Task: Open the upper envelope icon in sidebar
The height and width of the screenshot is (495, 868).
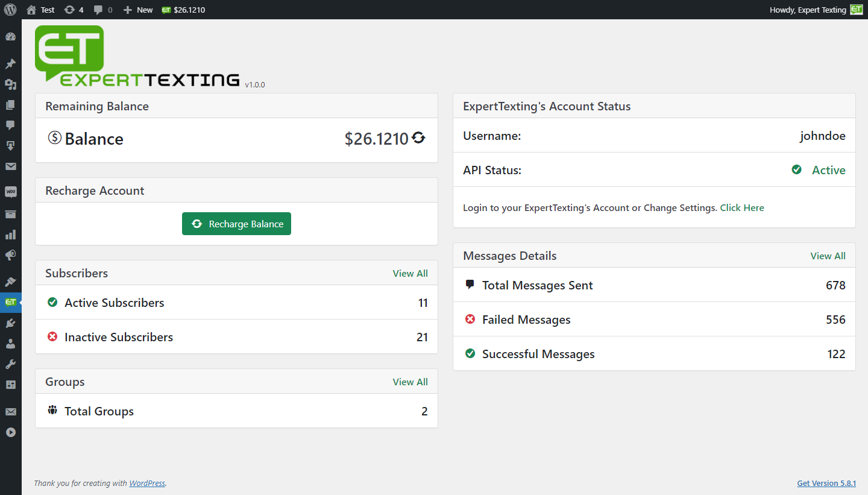Action: (x=10, y=166)
